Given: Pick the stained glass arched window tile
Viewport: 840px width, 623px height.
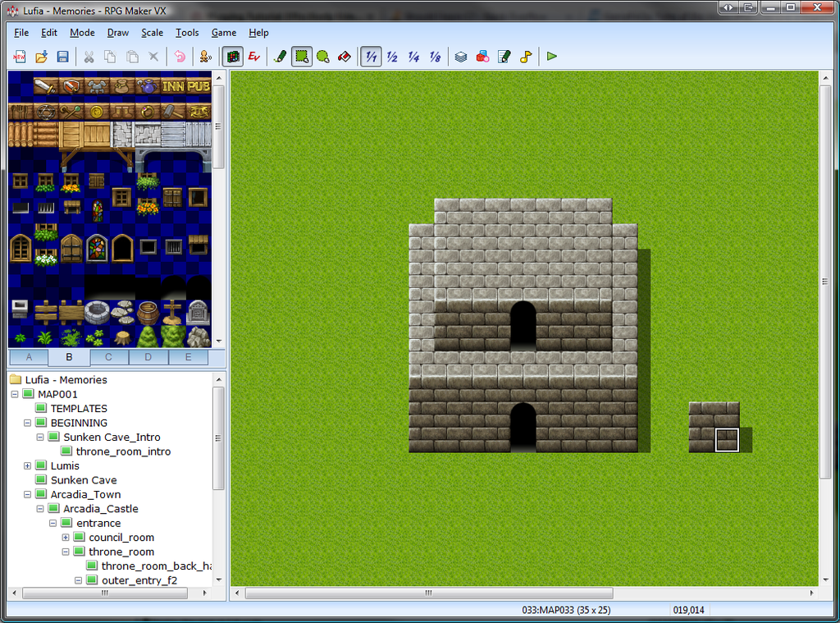Looking at the screenshot, I should coord(97,248).
